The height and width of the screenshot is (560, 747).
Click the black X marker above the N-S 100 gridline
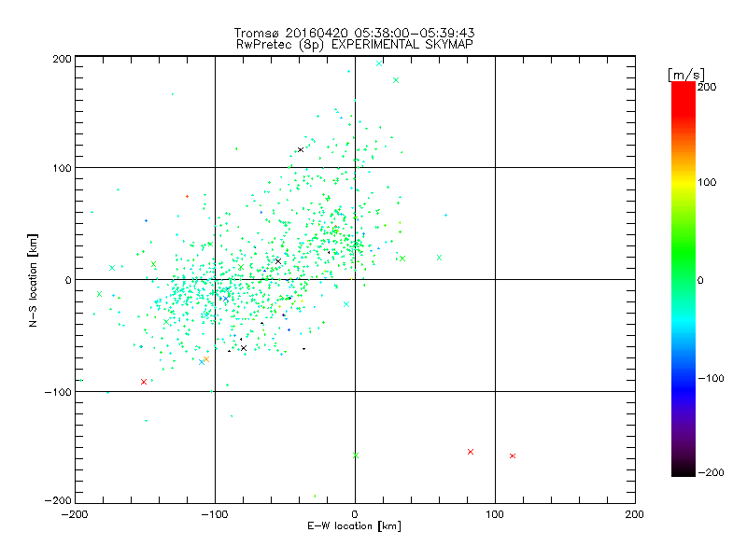(x=301, y=150)
